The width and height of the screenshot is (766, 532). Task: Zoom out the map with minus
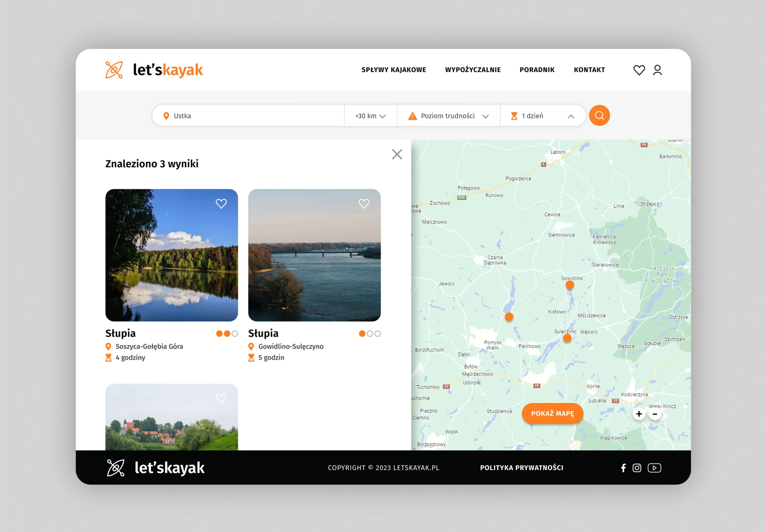654,414
